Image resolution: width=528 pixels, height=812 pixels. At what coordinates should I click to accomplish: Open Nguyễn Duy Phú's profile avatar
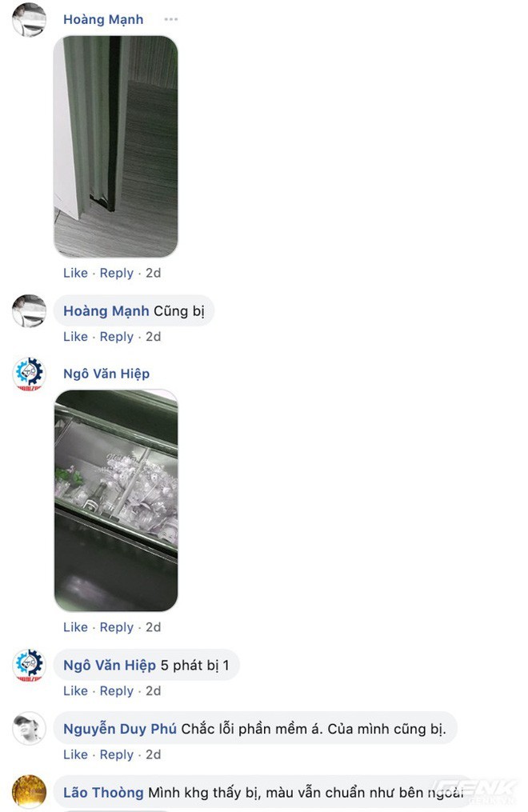29,729
